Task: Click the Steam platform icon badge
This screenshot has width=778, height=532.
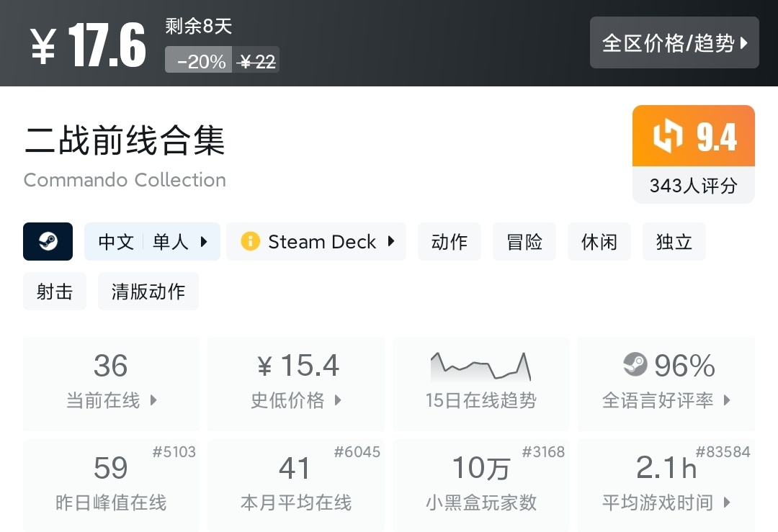Action: click(x=48, y=241)
